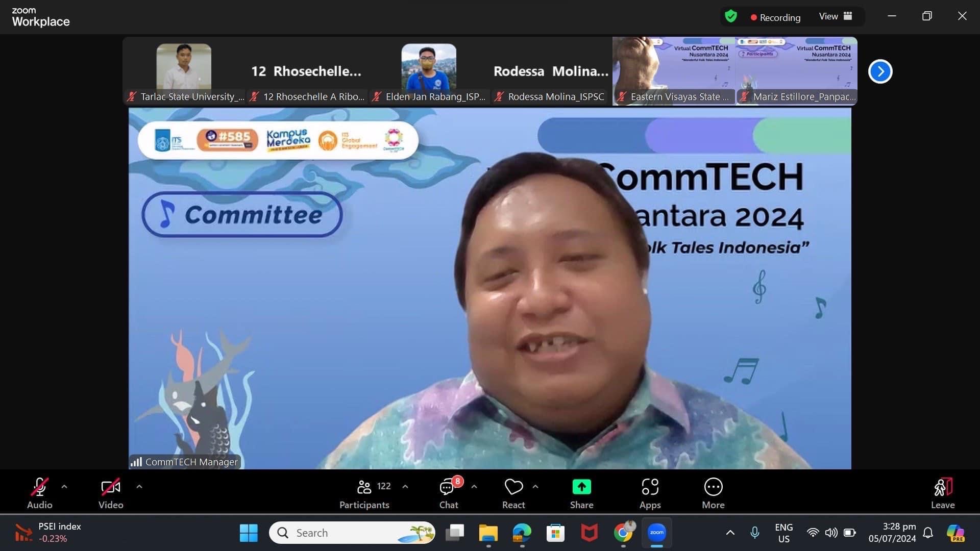Click the encryption shield icon

[x=731, y=17]
